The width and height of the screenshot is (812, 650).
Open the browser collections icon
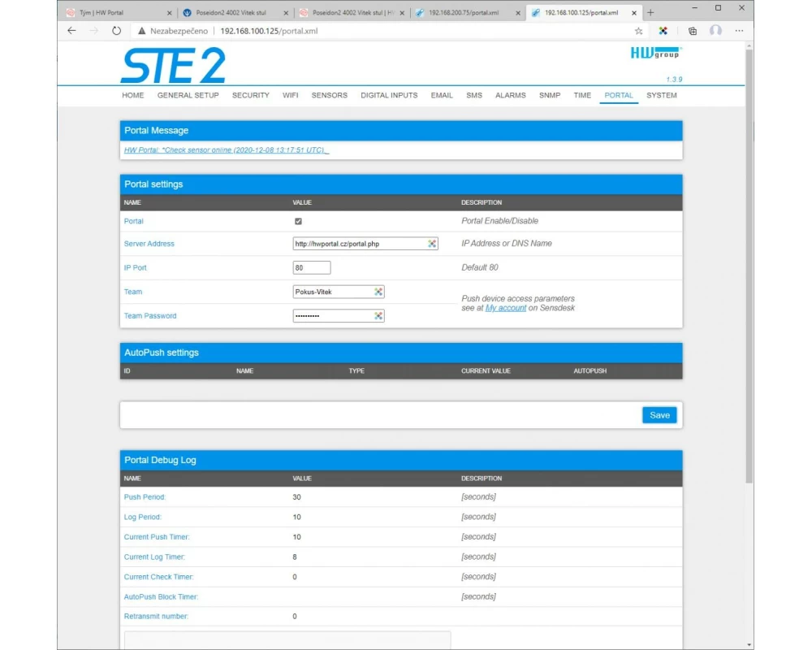pos(692,31)
